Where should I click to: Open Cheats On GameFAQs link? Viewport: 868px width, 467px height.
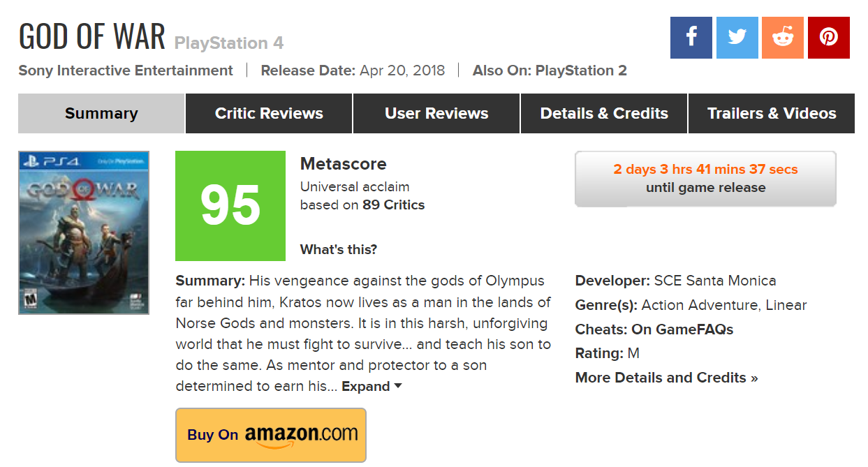[682, 329]
